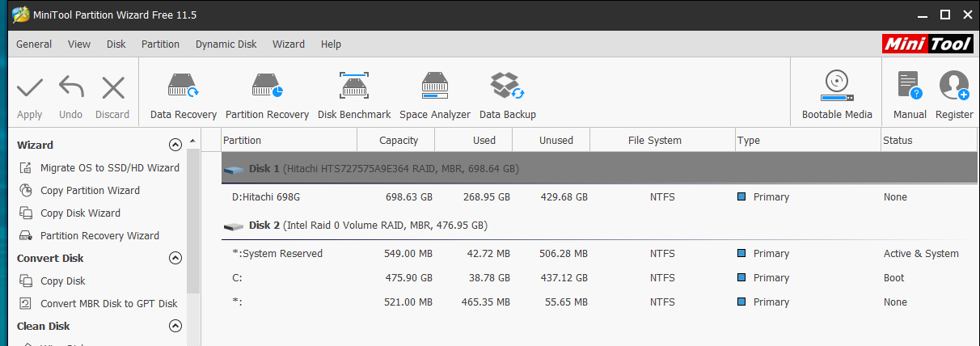Sort by the Capacity column header
The image size is (980, 346).
(398, 141)
